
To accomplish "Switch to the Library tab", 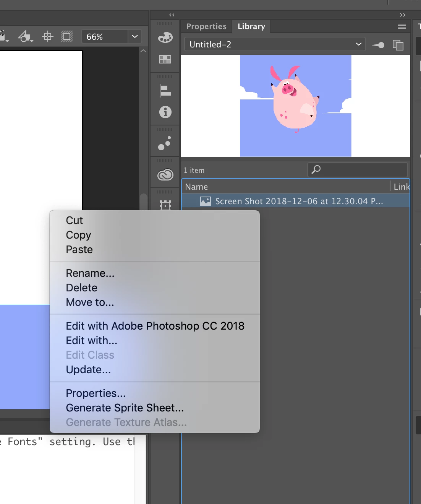I will point(251,26).
